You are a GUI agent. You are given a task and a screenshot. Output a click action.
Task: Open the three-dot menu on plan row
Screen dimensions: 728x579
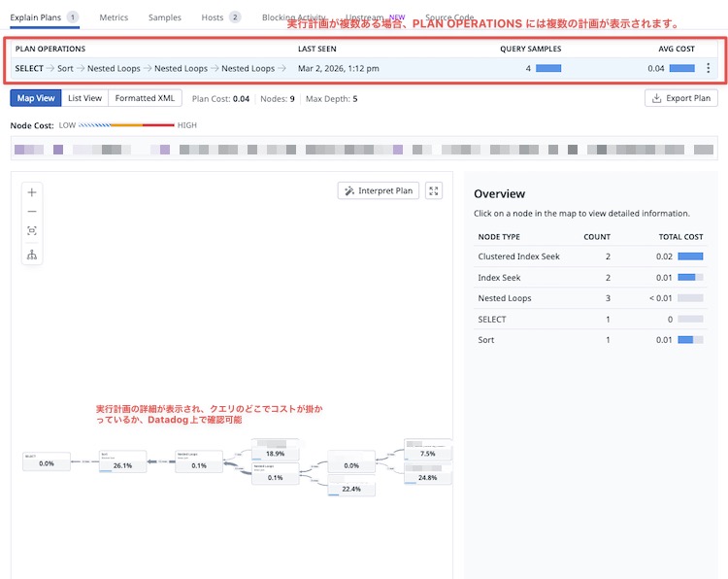[x=708, y=68]
